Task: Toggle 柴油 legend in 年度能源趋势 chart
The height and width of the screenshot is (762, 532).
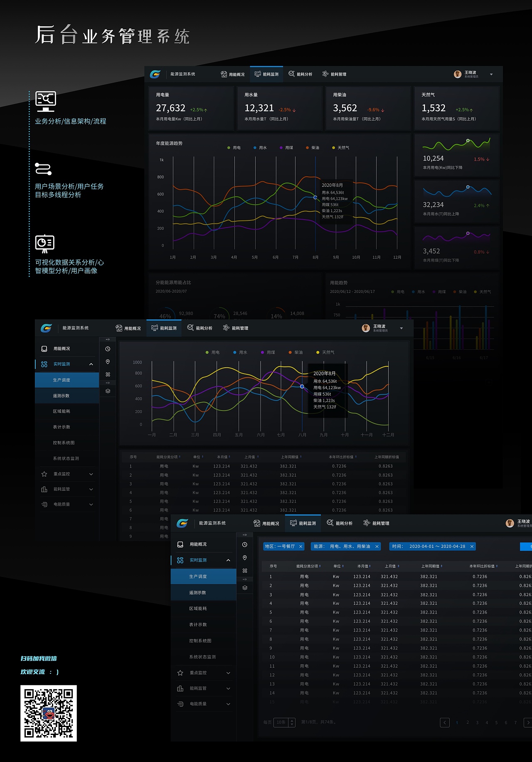Action: pos(313,148)
